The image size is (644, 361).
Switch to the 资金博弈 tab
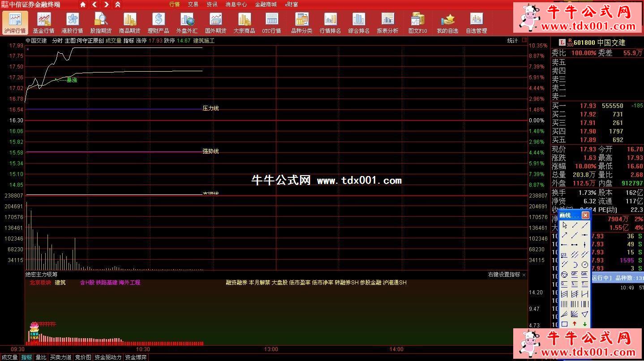click(136, 357)
